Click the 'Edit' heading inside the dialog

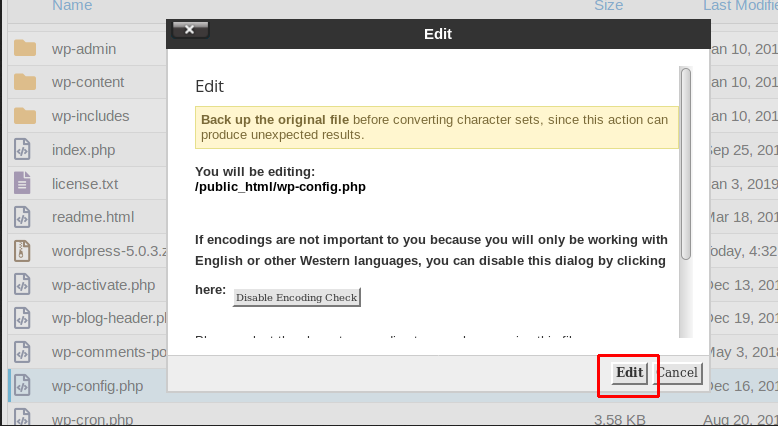[x=209, y=86]
